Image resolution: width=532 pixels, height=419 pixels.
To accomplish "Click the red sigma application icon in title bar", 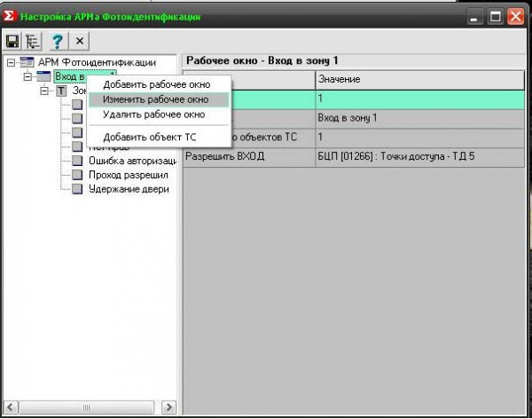I will [x=11, y=17].
